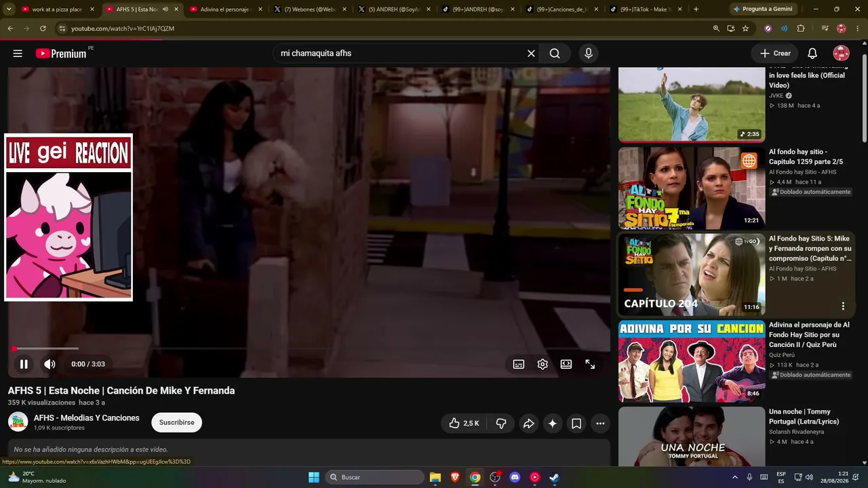The width and height of the screenshot is (868, 488).
Task: Like the video with 2,5 K likes
Action: pos(464,424)
